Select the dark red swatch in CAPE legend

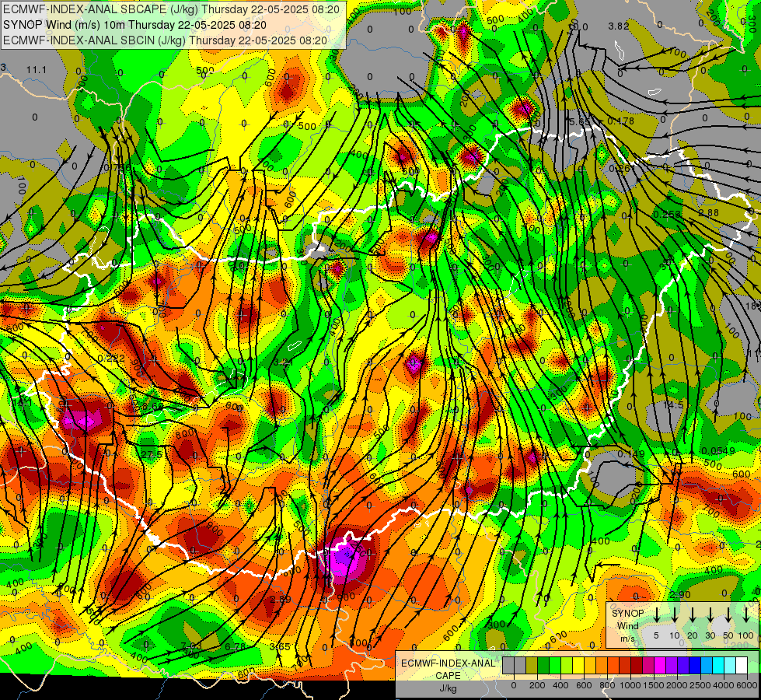point(637,665)
